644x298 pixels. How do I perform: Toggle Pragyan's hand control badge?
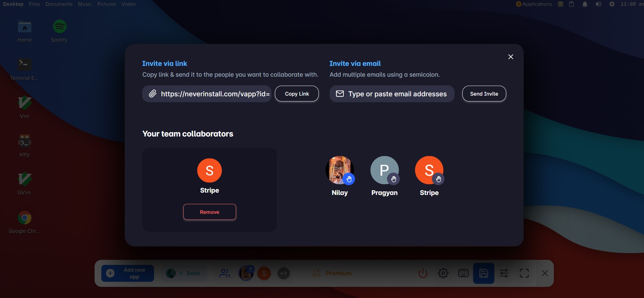[x=393, y=179]
